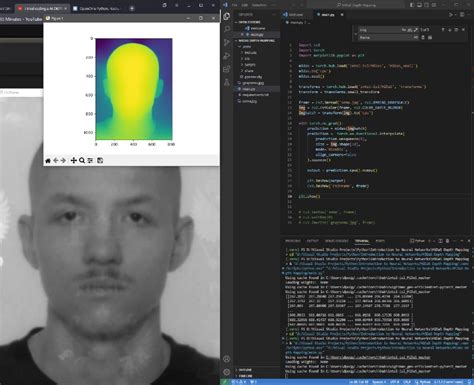Reset the matplotlib figure with Home icon
Image resolution: width=474 pixels, height=385 pixels.
pyautogui.click(x=48, y=161)
